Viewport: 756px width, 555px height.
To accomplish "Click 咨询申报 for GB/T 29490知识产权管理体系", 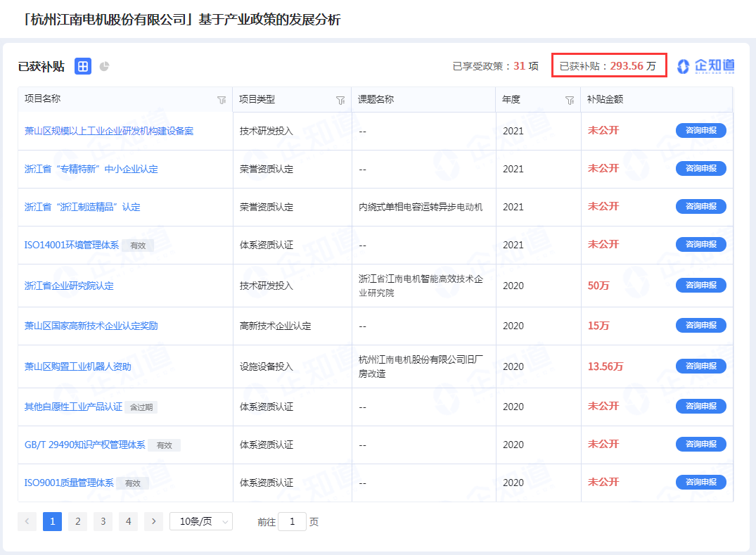I will click(x=701, y=444).
